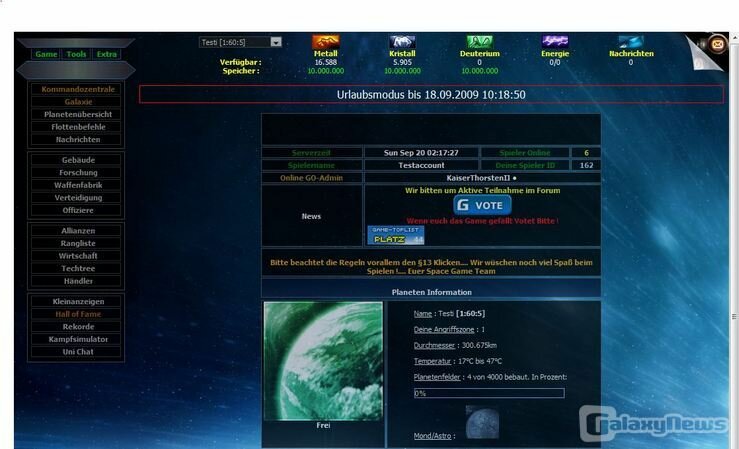Show the Rangliste
Viewport: 739px width, 449px height.
(x=78, y=243)
